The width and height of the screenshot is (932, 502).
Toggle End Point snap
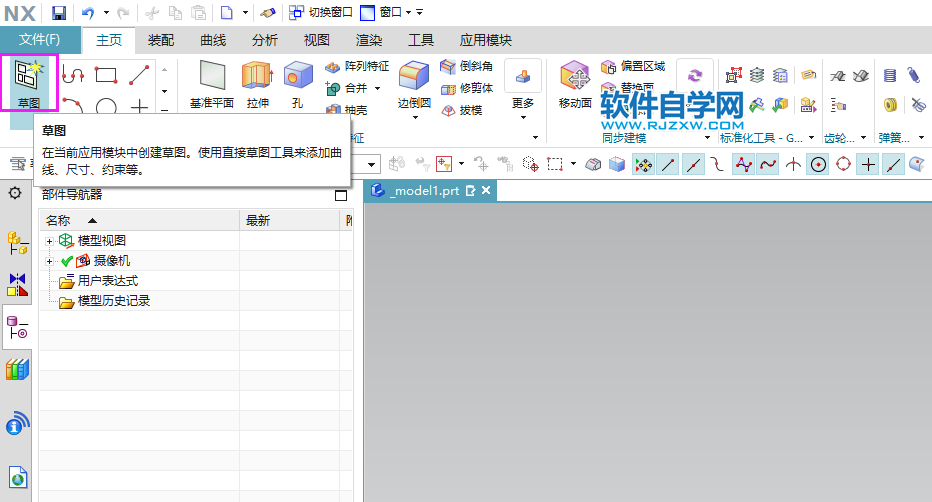point(668,164)
